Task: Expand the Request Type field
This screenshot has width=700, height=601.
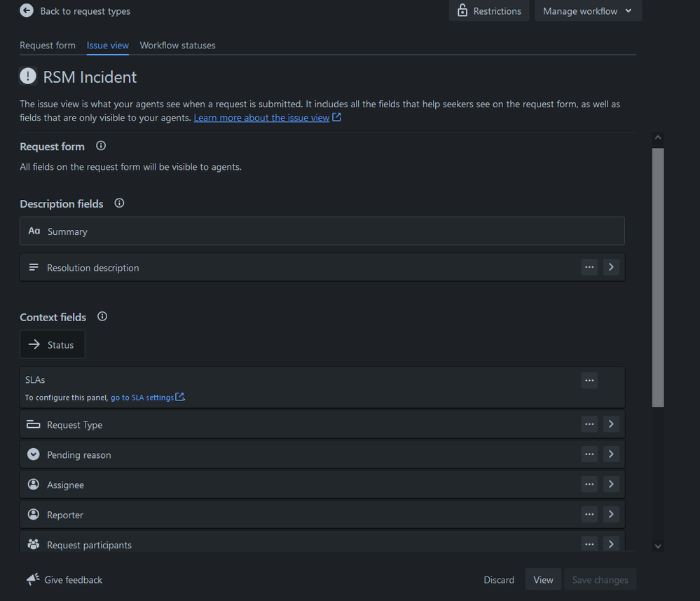Action: pyautogui.click(x=611, y=424)
